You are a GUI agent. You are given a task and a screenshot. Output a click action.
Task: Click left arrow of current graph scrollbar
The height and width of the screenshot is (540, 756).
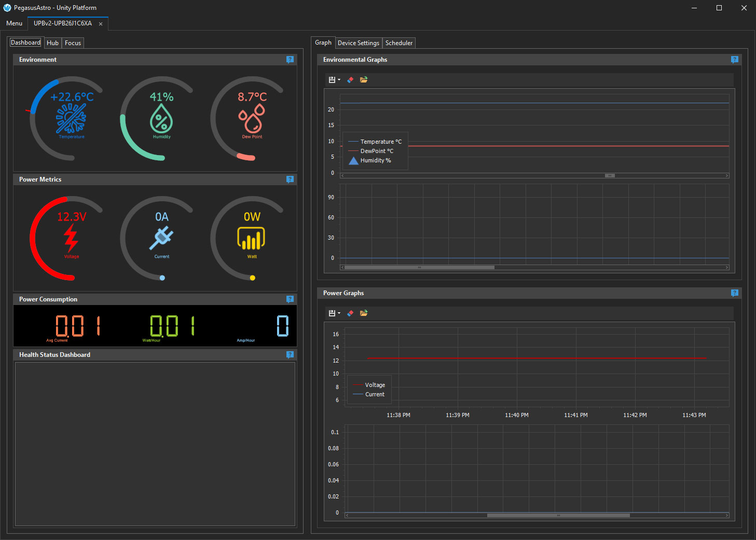point(347,516)
